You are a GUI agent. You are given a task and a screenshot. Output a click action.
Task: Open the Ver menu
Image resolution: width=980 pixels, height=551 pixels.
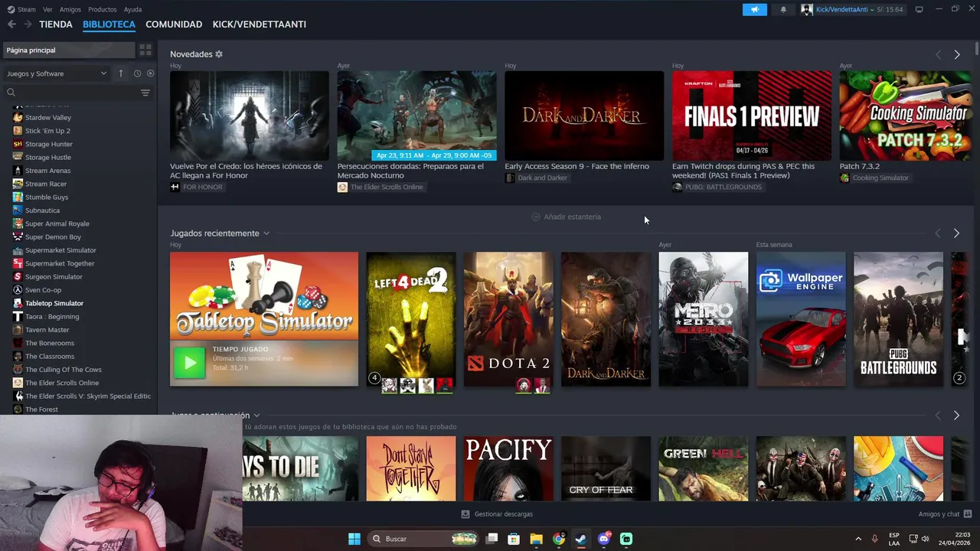pyautogui.click(x=47, y=9)
